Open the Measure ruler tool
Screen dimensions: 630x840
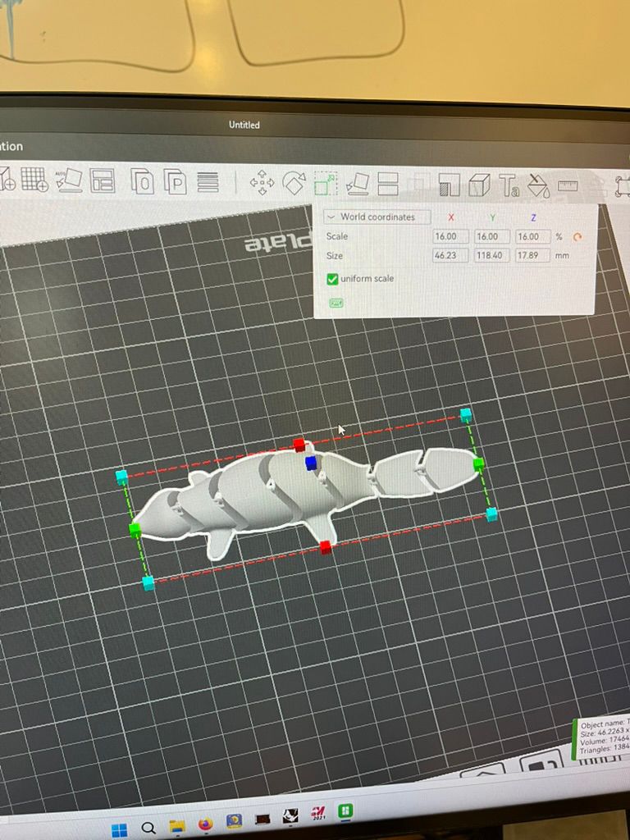coord(568,185)
